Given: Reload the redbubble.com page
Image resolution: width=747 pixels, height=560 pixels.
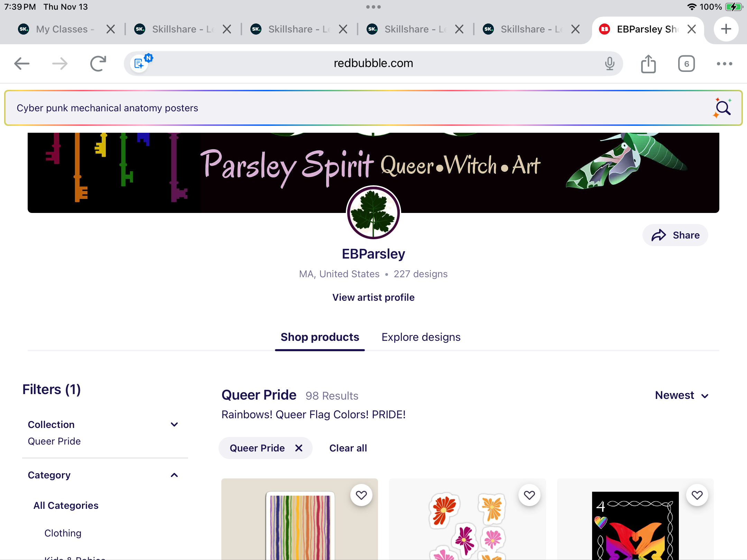Looking at the screenshot, I should pyautogui.click(x=98, y=64).
